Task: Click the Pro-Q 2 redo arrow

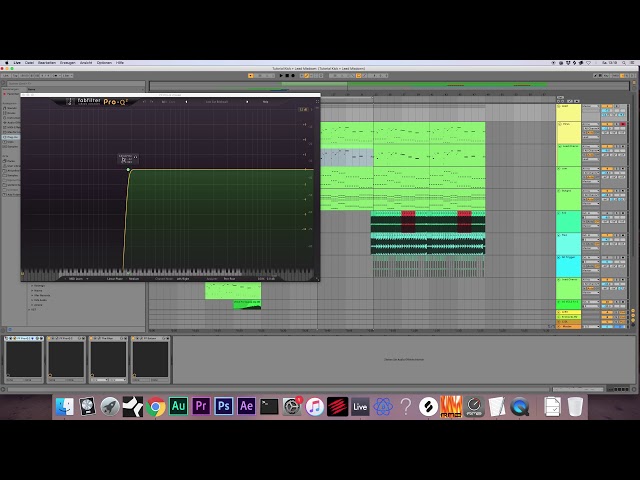Action: coord(151,102)
